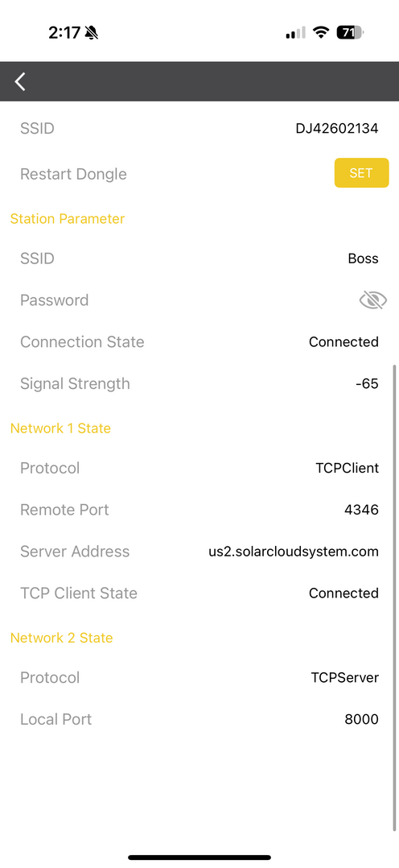The height and width of the screenshot is (868, 399).
Task: Tap the Network 1 State section header
Action: click(60, 428)
